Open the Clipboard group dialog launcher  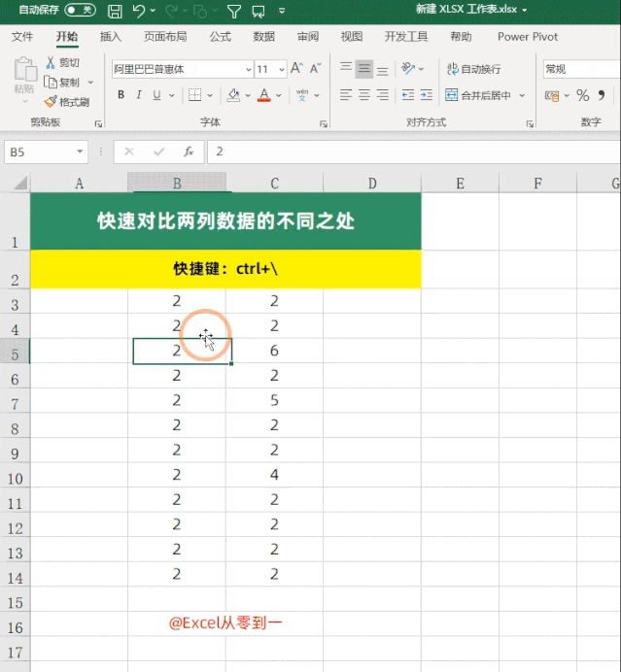[98, 124]
